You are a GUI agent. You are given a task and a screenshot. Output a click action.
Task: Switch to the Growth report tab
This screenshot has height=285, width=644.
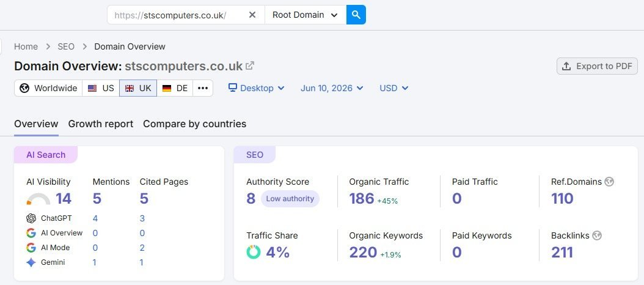tap(101, 124)
